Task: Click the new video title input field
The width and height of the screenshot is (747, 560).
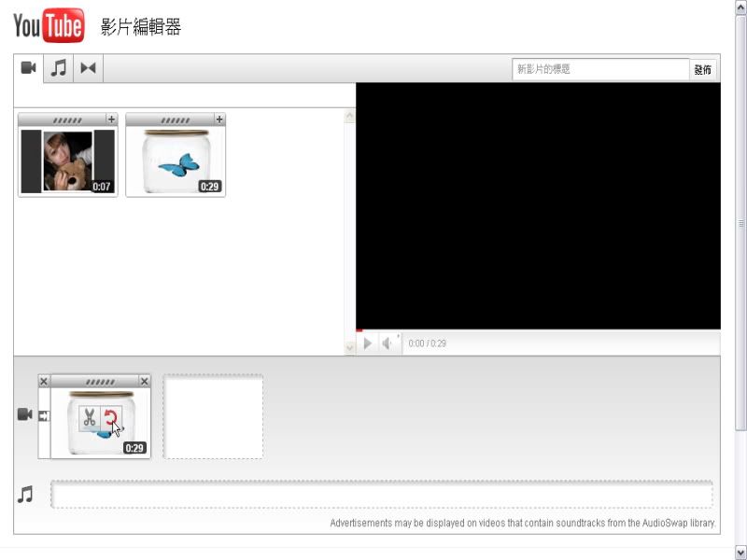Action: click(x=600, y=69)
